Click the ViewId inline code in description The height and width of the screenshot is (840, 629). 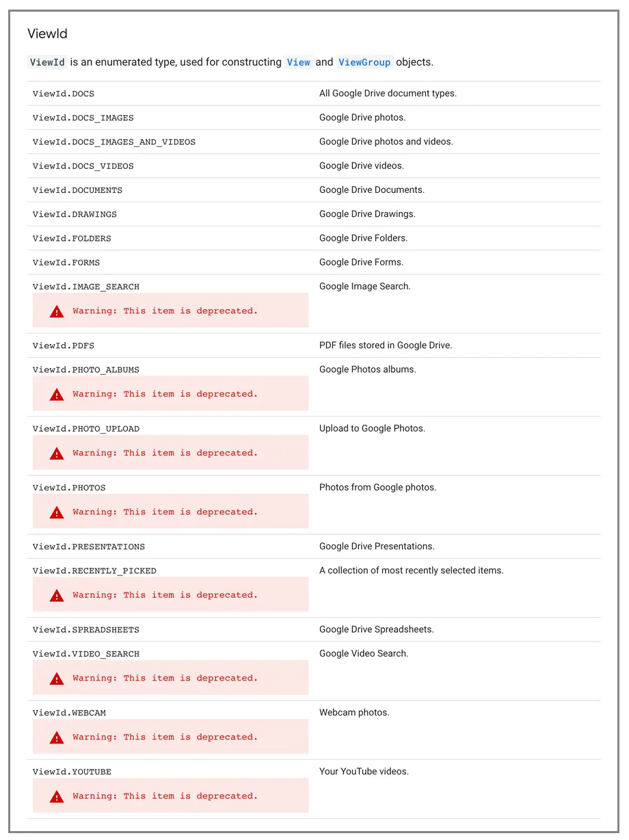click(48, 62)
